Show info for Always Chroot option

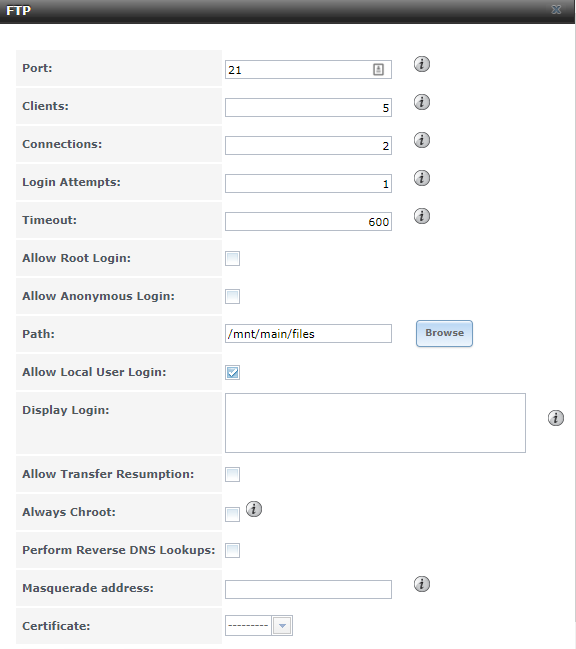254,509
